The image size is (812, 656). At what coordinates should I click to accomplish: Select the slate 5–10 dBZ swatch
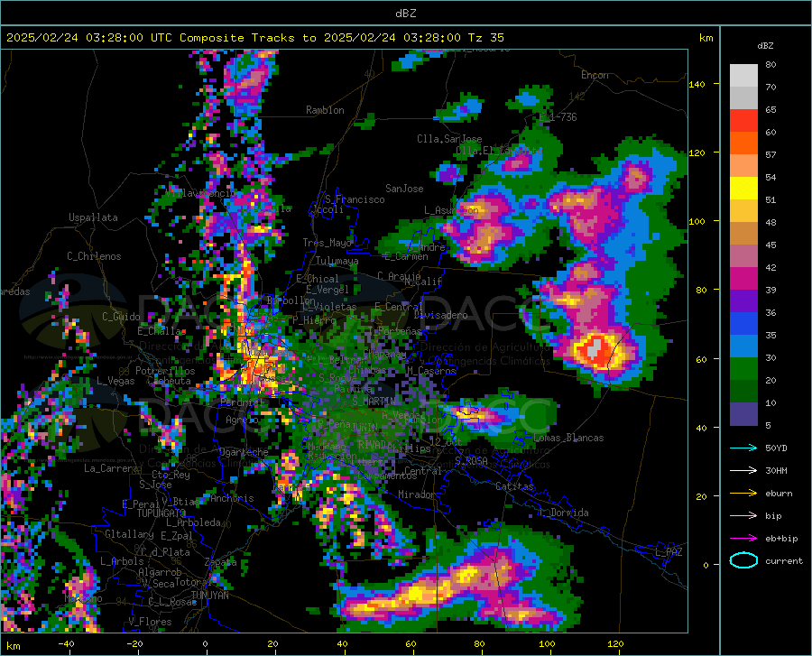click(x=743, y=414)
